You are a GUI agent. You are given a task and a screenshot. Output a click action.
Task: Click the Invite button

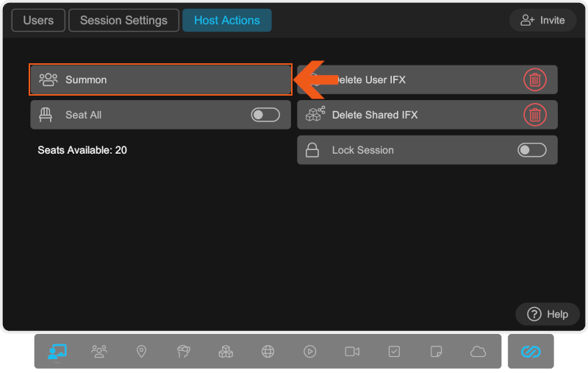542,21
